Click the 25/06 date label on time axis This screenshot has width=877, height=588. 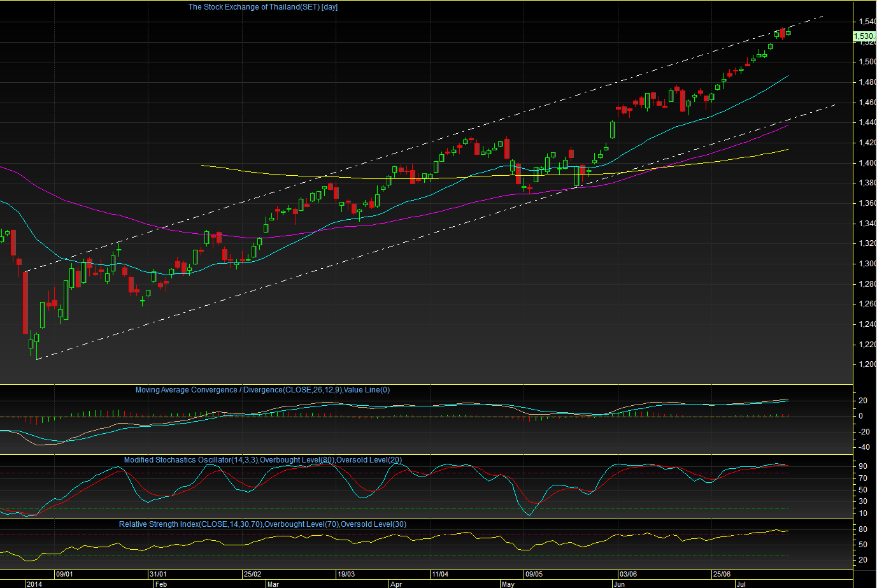[x=722, y=574]
